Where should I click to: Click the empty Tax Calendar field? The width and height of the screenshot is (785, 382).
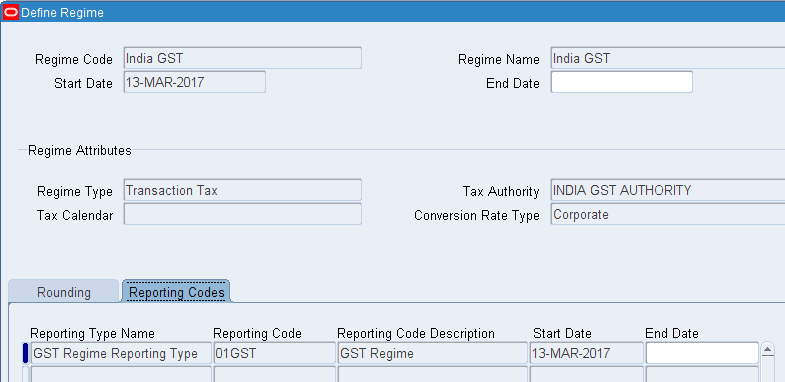click(x=242, y=214)
